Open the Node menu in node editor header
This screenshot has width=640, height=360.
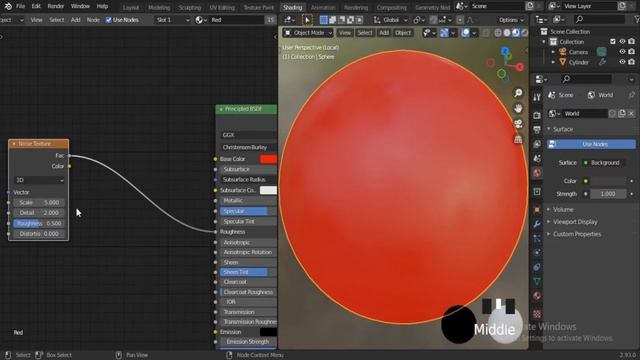(93, 20)
